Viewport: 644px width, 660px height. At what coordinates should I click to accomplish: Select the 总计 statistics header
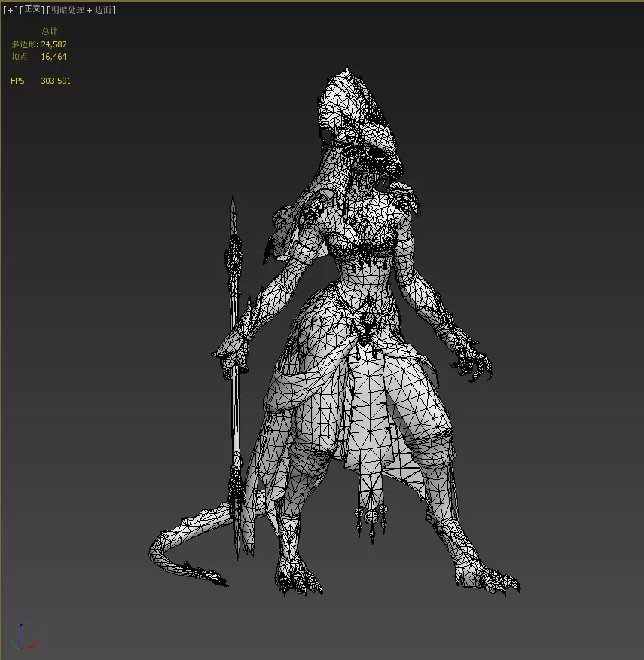[49, 31]
